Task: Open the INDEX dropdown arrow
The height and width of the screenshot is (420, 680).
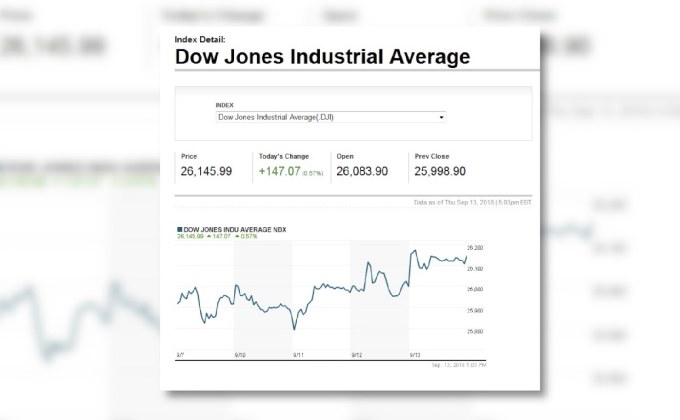Action: click(x=442, y=117)
